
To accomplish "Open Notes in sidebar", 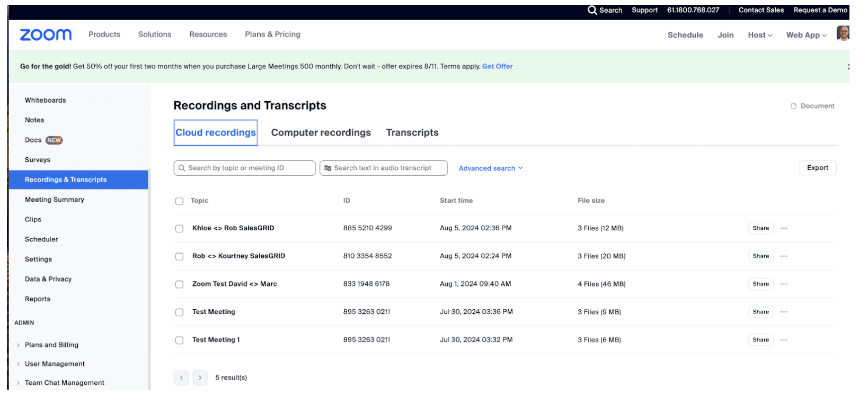I will [34, 120].
